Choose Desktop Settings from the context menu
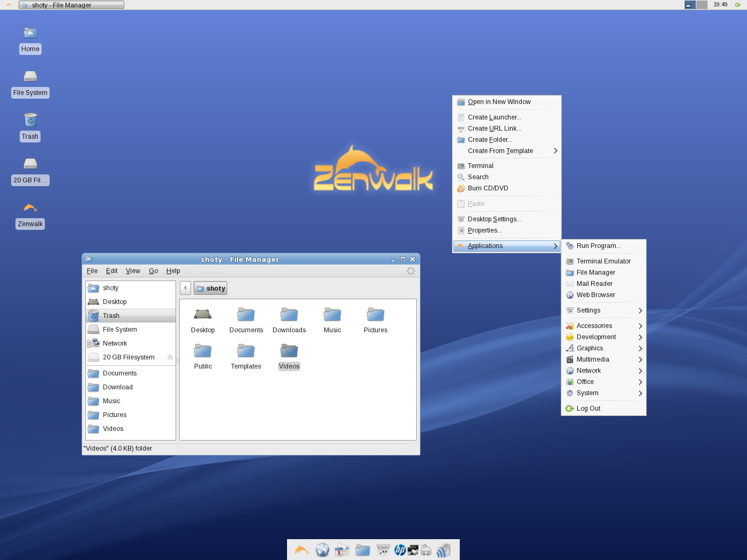 [x=495, y=219]
